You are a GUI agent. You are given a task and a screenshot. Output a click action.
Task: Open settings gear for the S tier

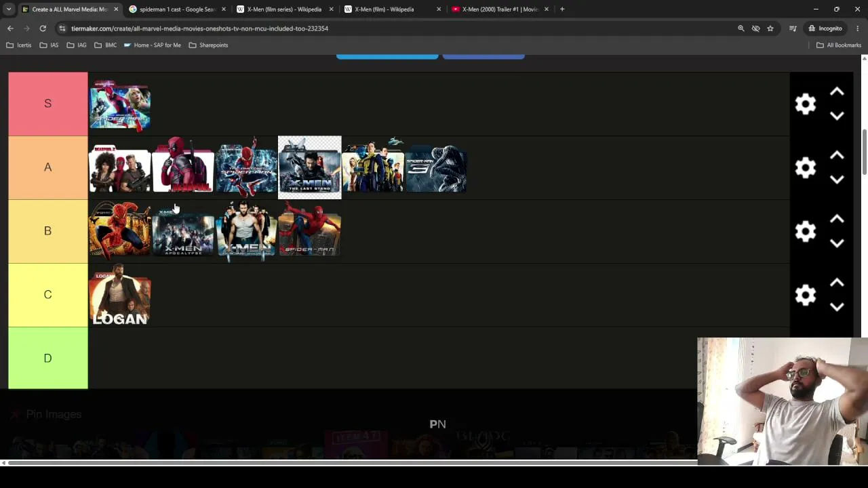(806, 104)
